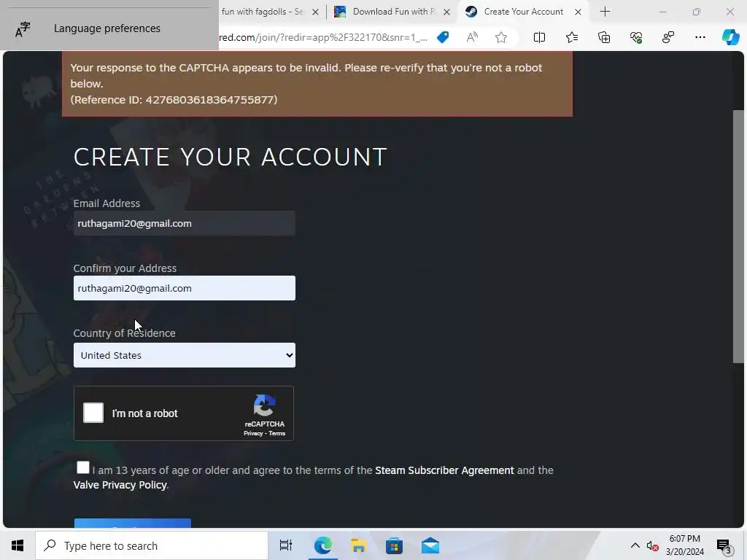
Task: Open Favorites list icon
Action: pos(572,37)
